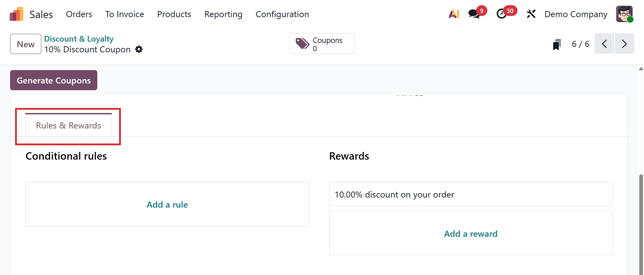Open the Discount & Loyalty breadcrumb

79,39
